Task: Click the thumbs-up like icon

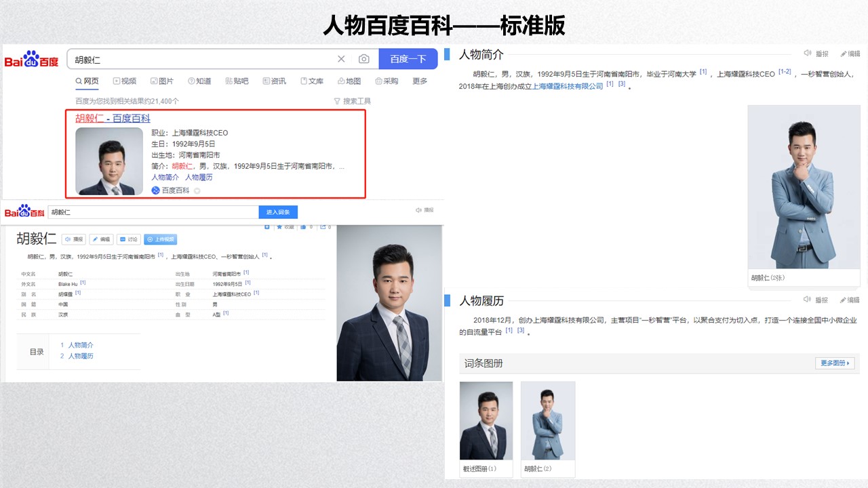Action: point(304,227)
